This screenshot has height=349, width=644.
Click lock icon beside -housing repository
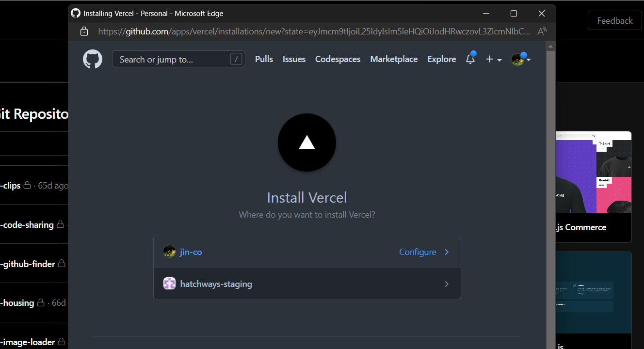(x=41, y=302)
